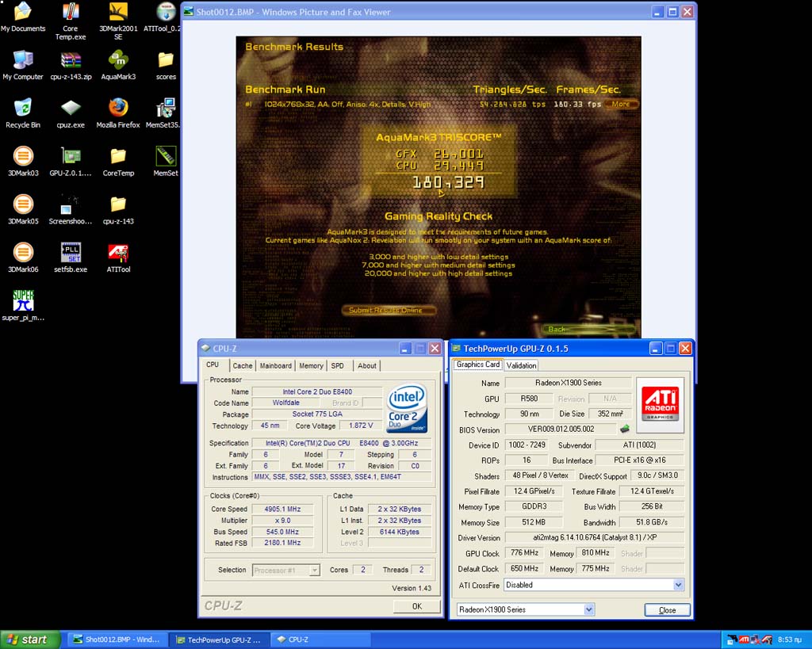Open the 3DMark05 shortcut
The width and height of the screenshot is (812, 649).
(x=23, y=210)
